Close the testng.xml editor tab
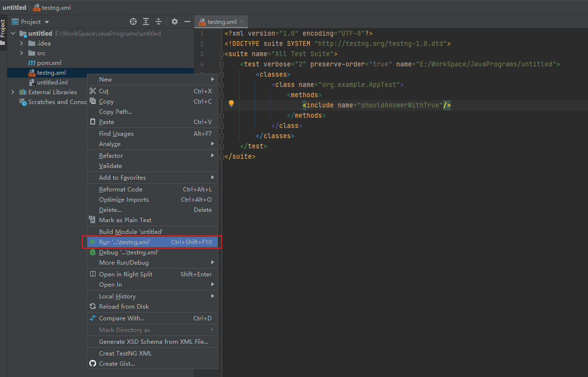Image resolution: width=588 pixels, height=377 pixels. click(242, 21)
